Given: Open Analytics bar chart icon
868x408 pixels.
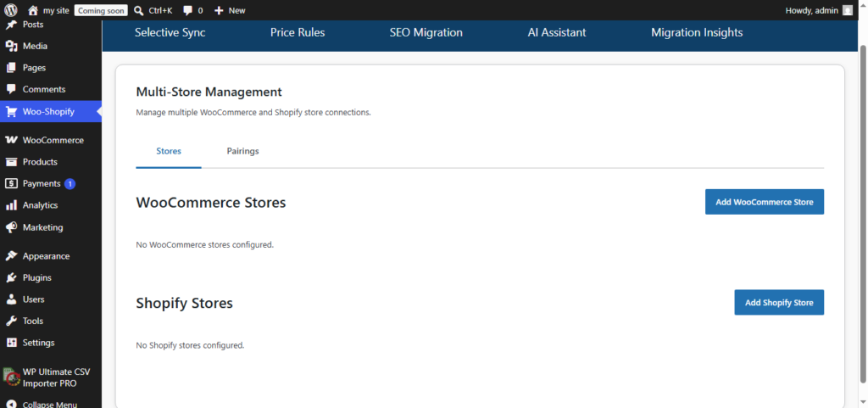Looking at the screenshot, I should pyautogui.click(x=11, y=205).
